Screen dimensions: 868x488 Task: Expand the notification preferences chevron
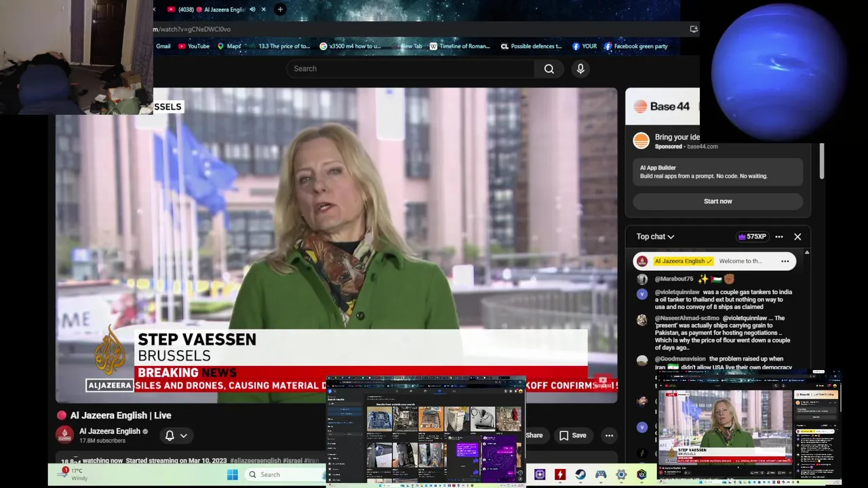[x=184, y=436]
